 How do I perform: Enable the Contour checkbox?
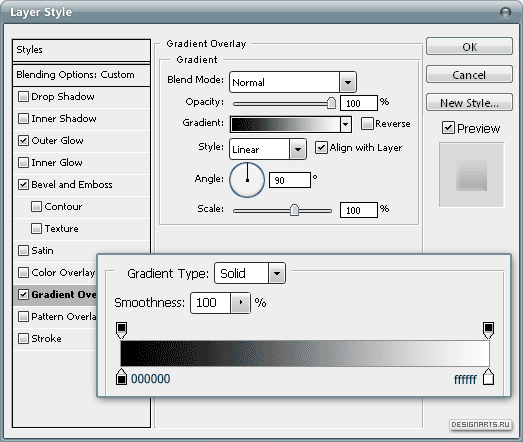point(36,206)
